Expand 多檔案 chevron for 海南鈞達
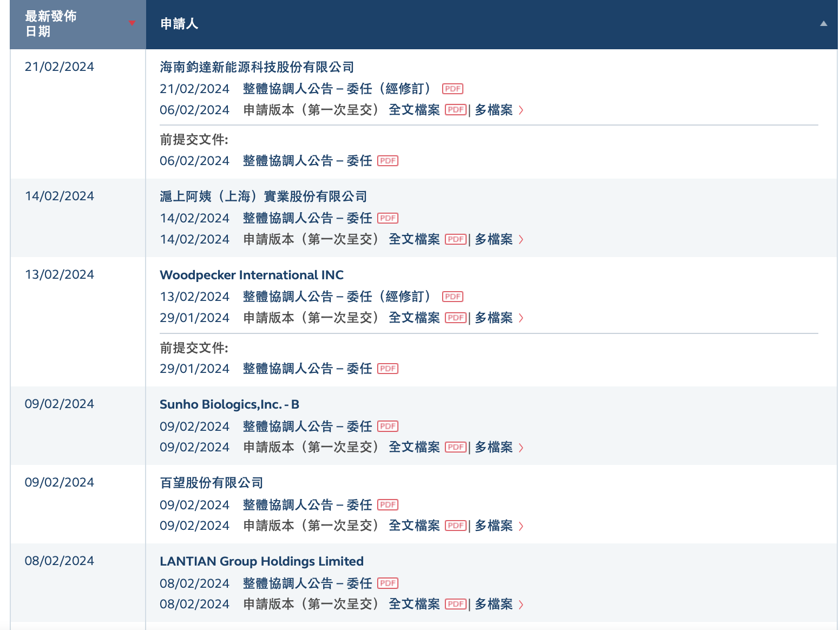The image size is (840, 630). [521, 110]
